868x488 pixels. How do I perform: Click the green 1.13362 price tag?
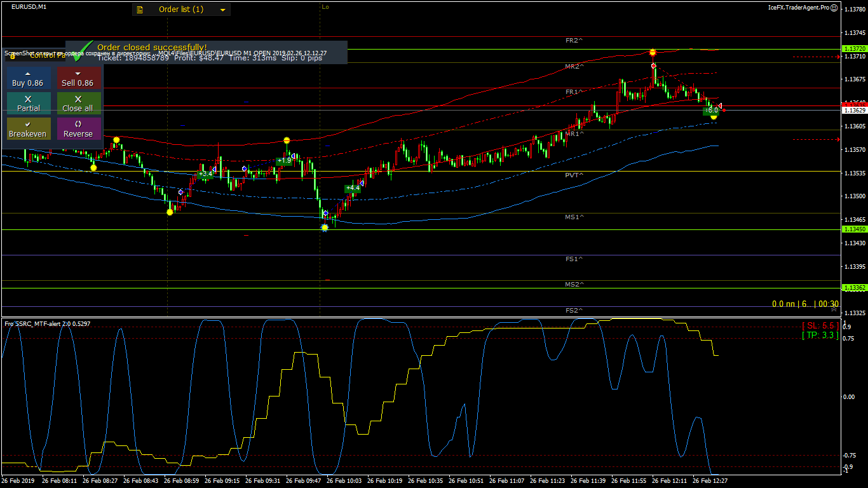[854, 288]
